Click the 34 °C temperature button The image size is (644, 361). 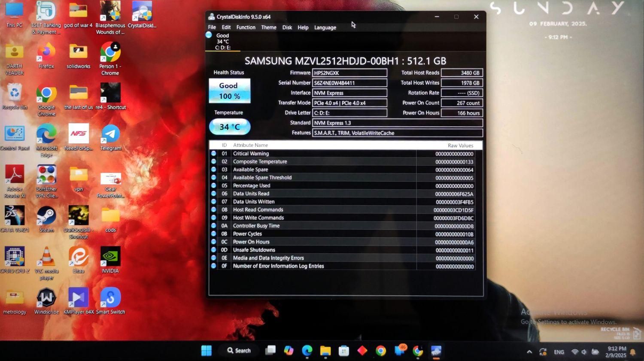tap(230, 127)
